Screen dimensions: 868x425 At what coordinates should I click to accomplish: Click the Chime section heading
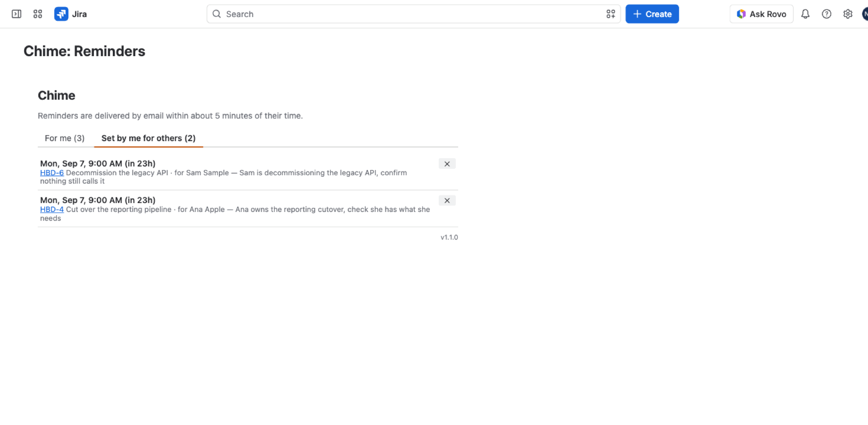pos(57,95)
